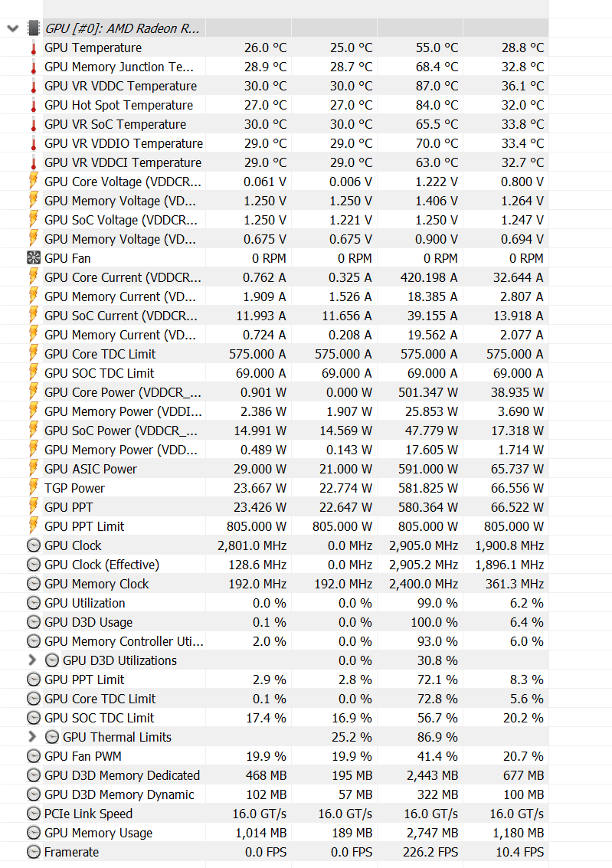Click clock icon beside GPU D3D Usage

pyautogui.click(x=34, y=621)
